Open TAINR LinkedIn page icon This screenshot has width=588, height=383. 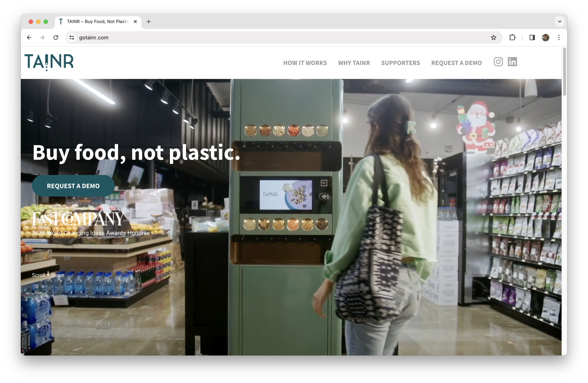pos(512,62)
